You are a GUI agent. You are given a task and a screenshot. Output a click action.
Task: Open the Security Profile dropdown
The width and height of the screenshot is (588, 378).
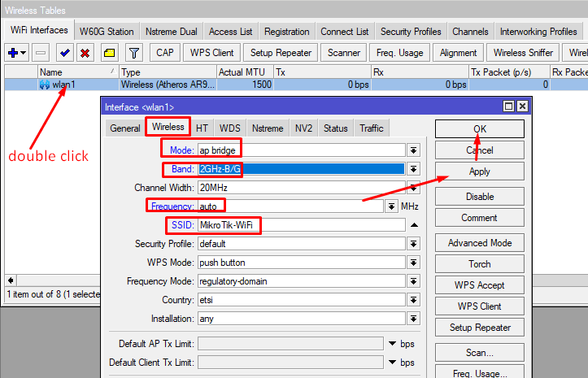(x=413, y=244)
